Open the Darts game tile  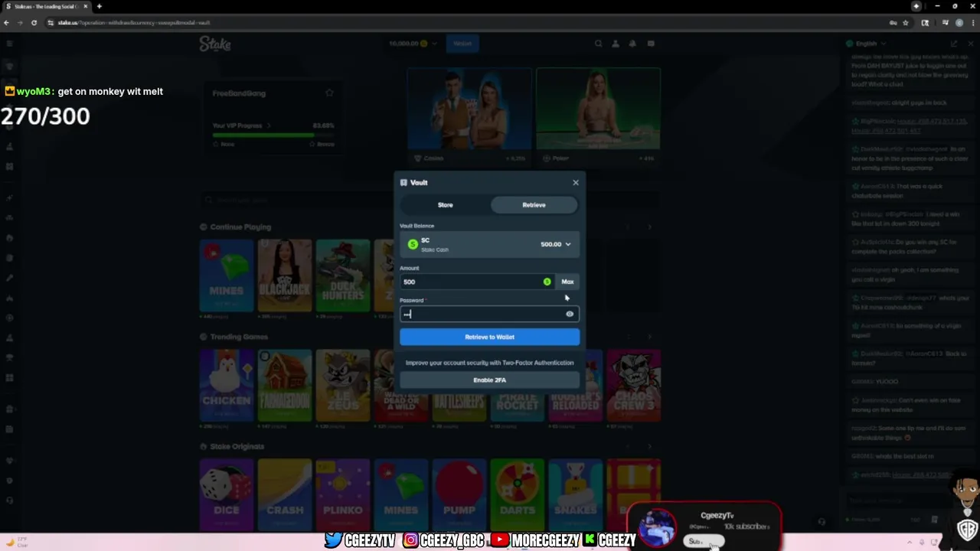click(518, 495)
